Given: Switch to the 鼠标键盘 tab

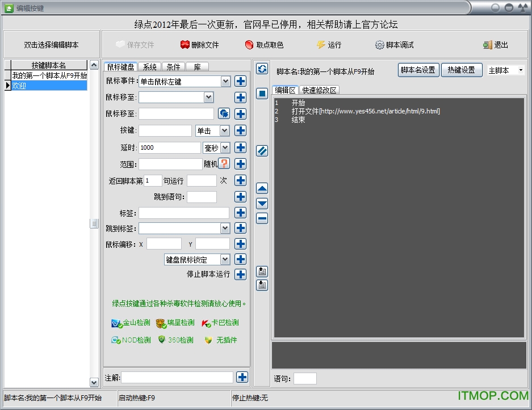Looking at the screenshot, I should coord(120,67).
